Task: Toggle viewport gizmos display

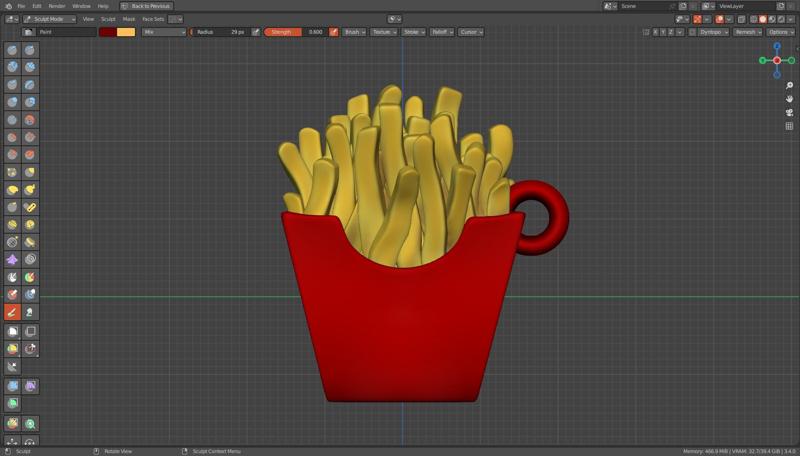Action: pyautogui.click(x=697, y=19)
